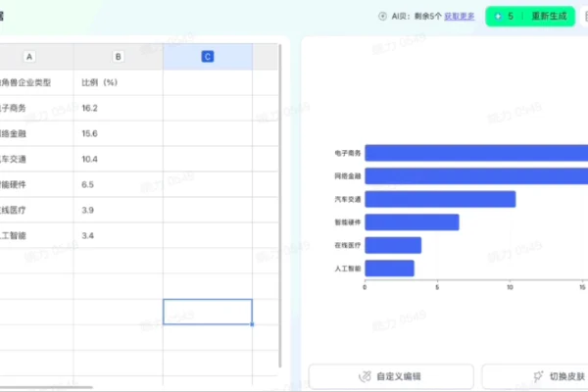Click the 能硬件 cell in column A

click(x=37, y=184)
